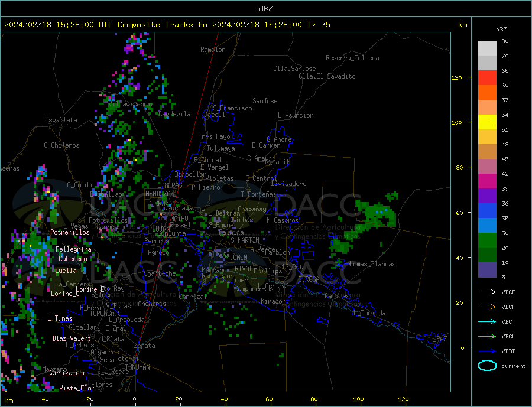Select the 20-30 dBZ green swatch

(487, 240)
